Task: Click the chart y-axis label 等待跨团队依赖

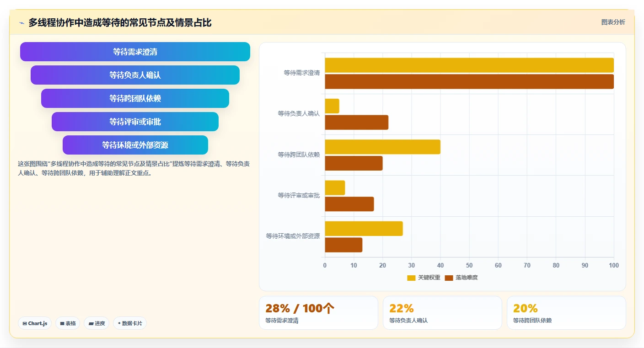Action: [x=299, y=155]
